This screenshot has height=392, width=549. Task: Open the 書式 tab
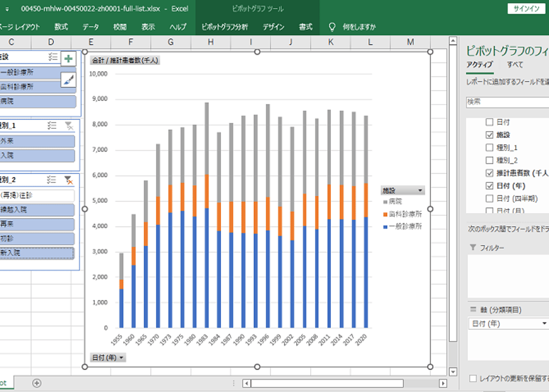point(305,27)
